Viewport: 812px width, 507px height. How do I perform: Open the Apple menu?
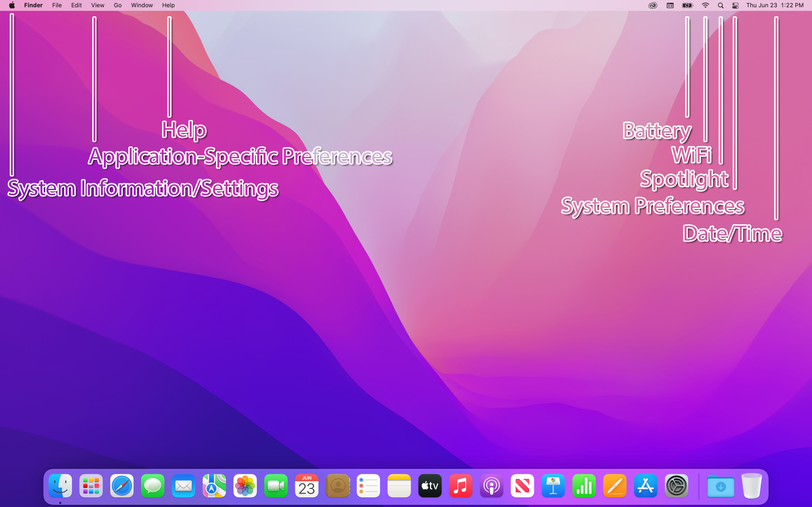click(12, 5)
